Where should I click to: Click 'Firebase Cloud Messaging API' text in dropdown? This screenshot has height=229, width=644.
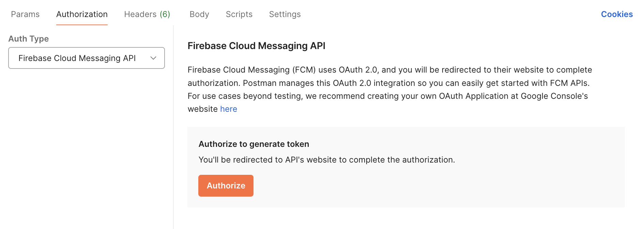[x=77, y=58]
